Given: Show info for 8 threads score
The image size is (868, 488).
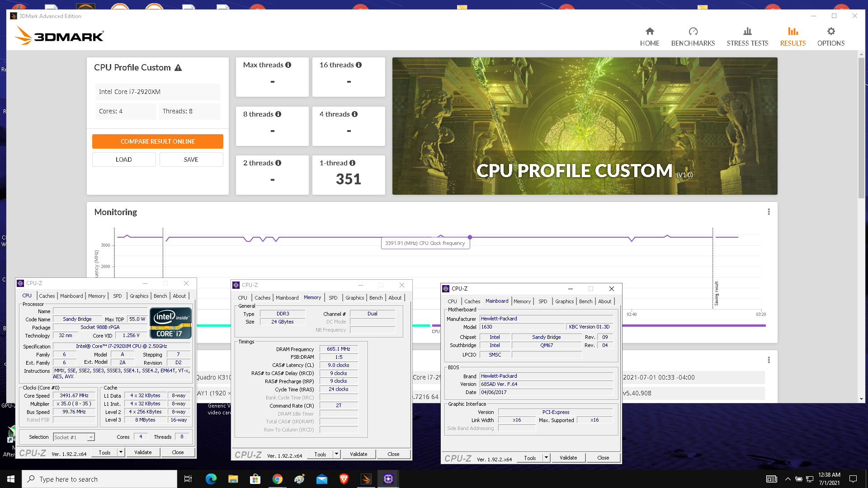Looking at the screenshot, I should coord(278,114).
